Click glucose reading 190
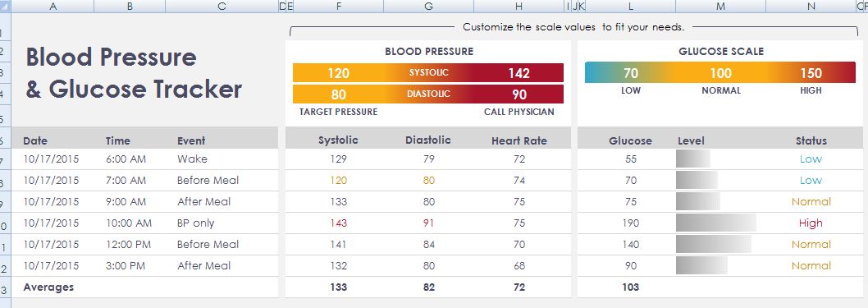Screen dimensions: 868x308 tap(631, 223)
